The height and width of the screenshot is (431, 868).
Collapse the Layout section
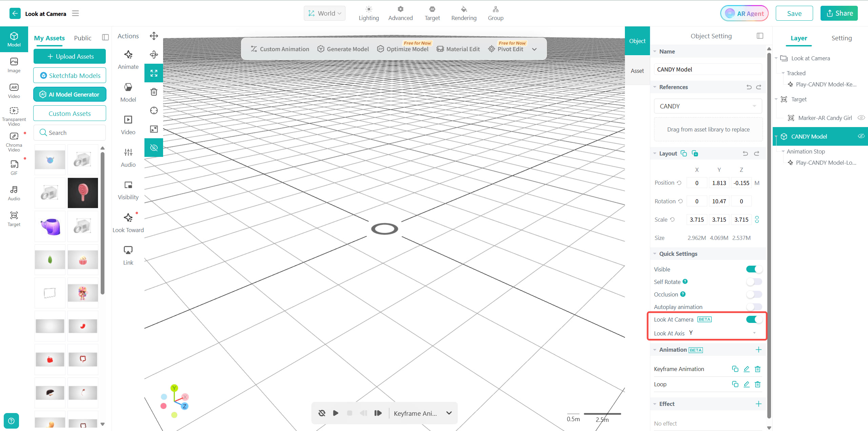point(655,153)
